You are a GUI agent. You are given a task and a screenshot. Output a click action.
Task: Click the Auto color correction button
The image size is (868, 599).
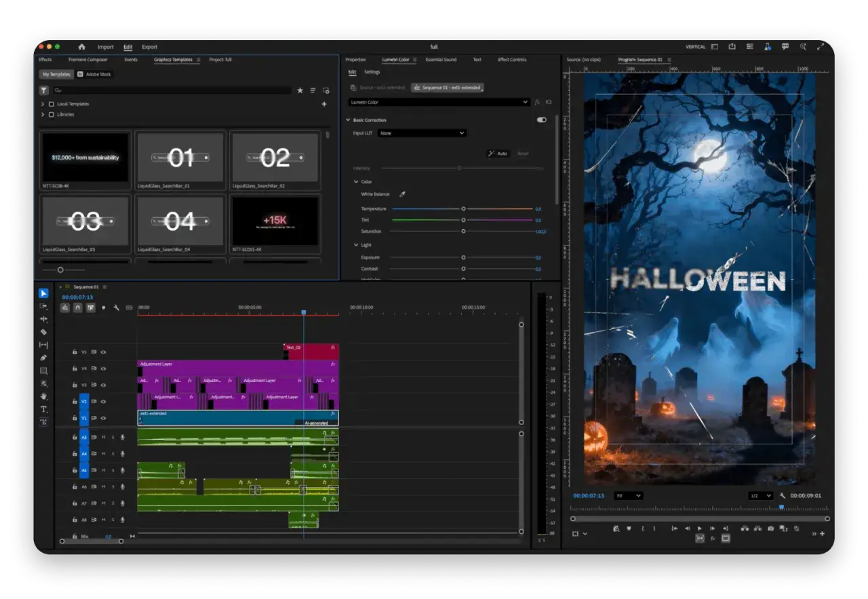point(500,153)
